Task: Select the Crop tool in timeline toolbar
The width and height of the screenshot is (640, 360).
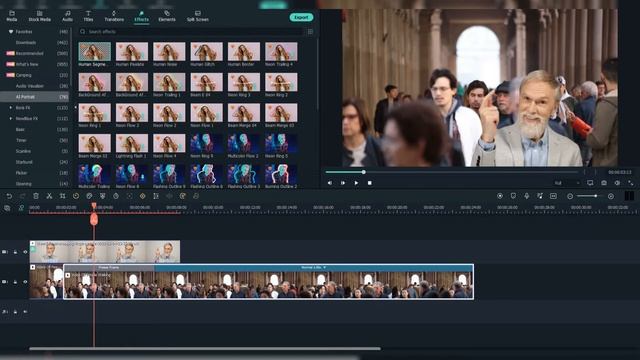Action: tap(62, 196)
